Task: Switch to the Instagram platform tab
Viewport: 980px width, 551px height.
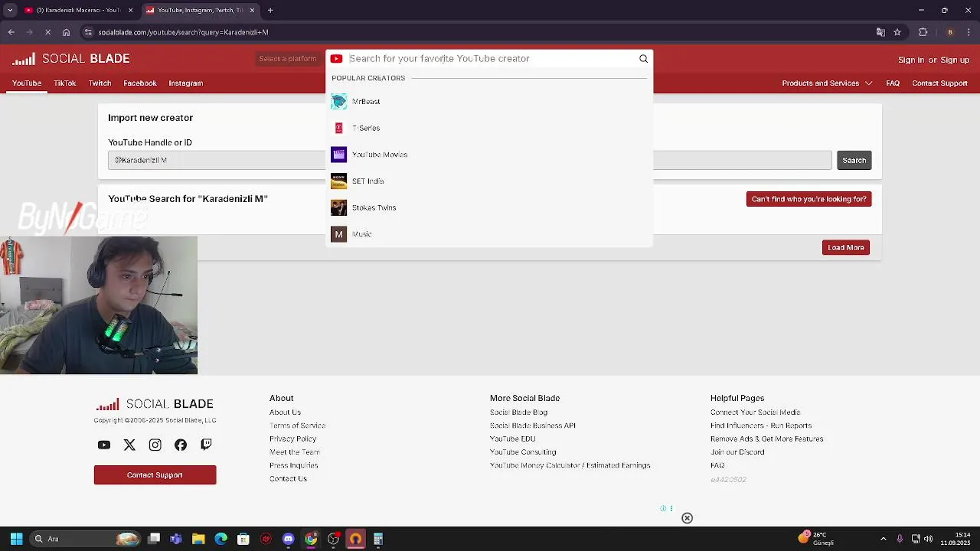Action: click(x=185, y=83)
